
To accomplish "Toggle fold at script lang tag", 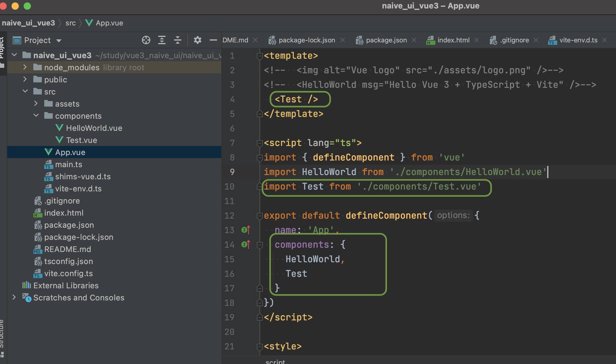I will 259,143.
